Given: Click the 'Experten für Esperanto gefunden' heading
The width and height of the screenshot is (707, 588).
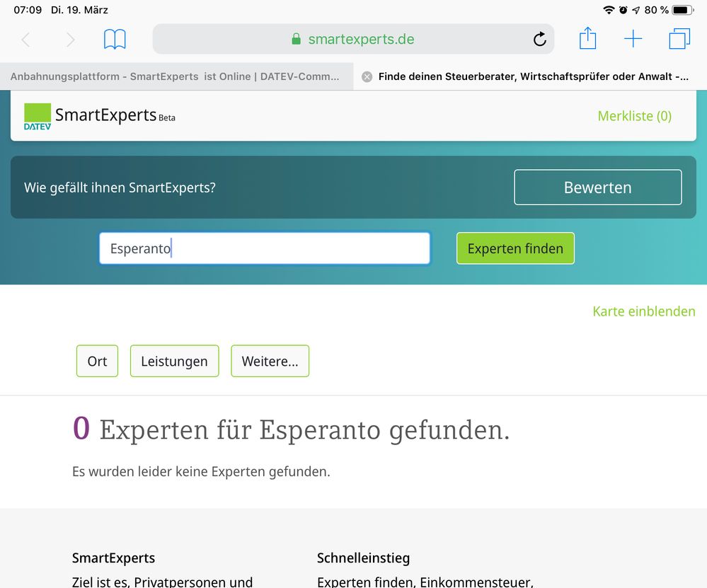Looking at the screenshot, I should pos(304,430).
